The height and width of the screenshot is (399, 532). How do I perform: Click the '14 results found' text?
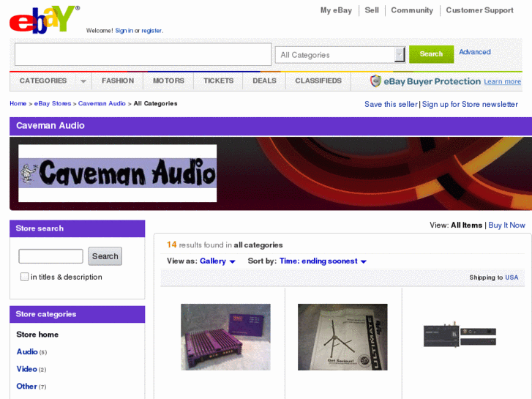coord(224,245)
